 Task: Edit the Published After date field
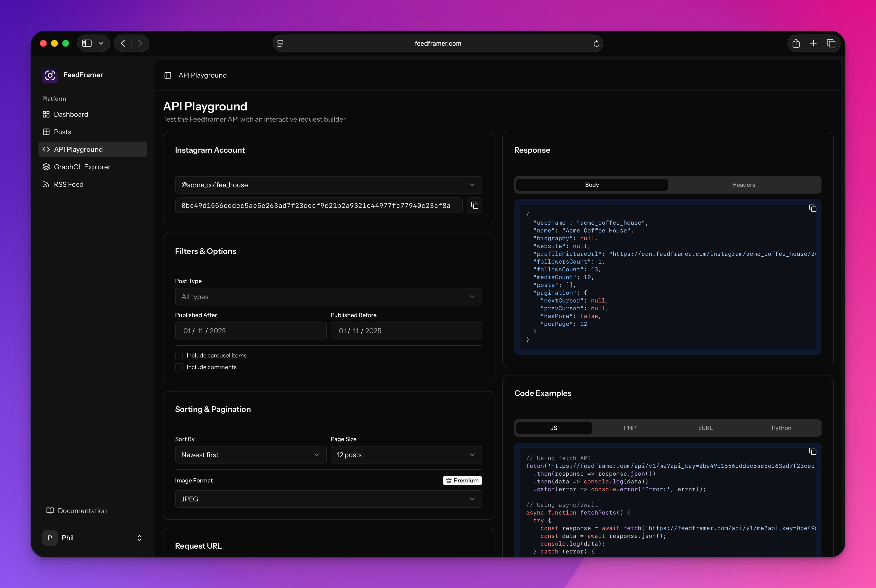pyautogui.click(x=250, y=331)
